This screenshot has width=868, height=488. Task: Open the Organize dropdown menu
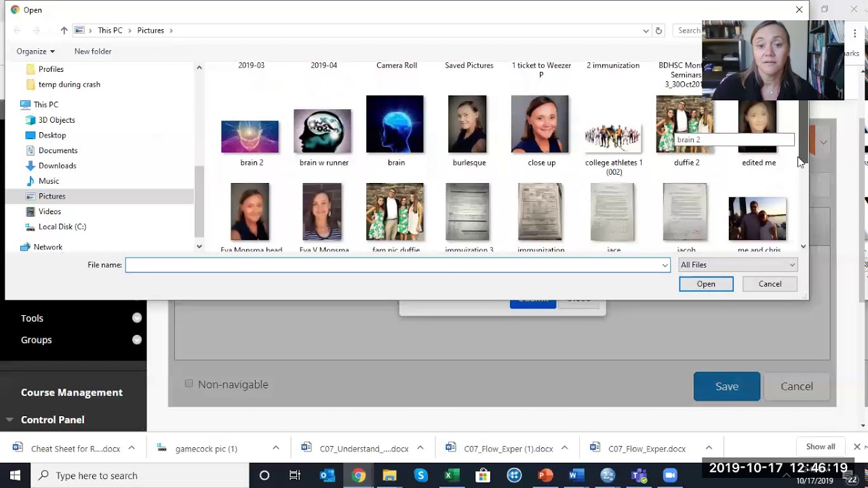[35, 52]
